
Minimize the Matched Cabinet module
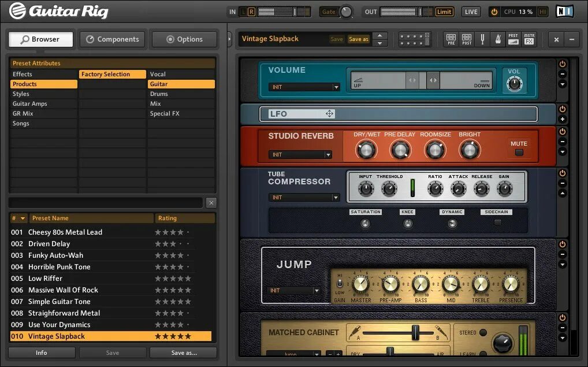tap(562, 328)
